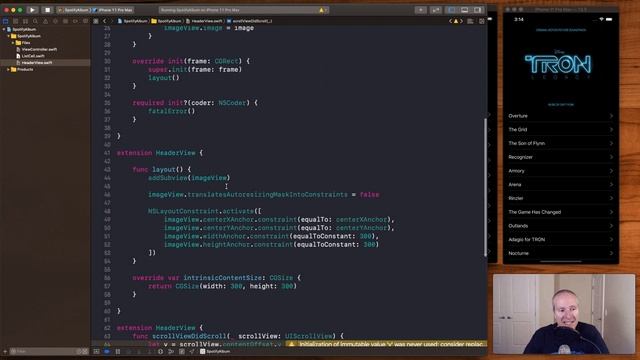Tap Armory track in simulator

(x=560, y=171)
